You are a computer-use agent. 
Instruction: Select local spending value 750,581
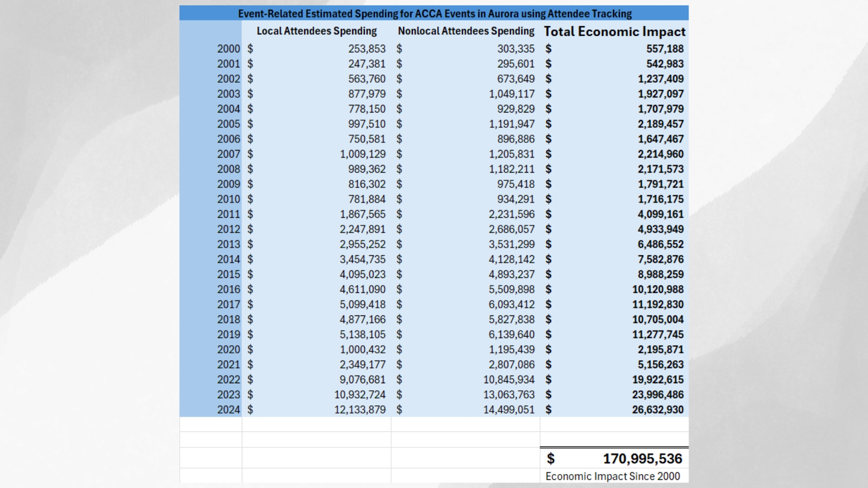(x=367, y=139)
